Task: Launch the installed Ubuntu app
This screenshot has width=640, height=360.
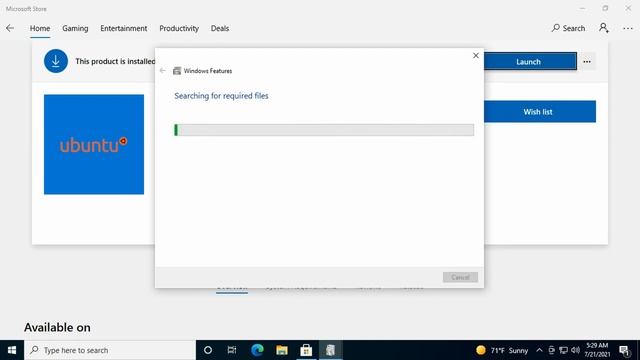Action: tap(530, 62)
